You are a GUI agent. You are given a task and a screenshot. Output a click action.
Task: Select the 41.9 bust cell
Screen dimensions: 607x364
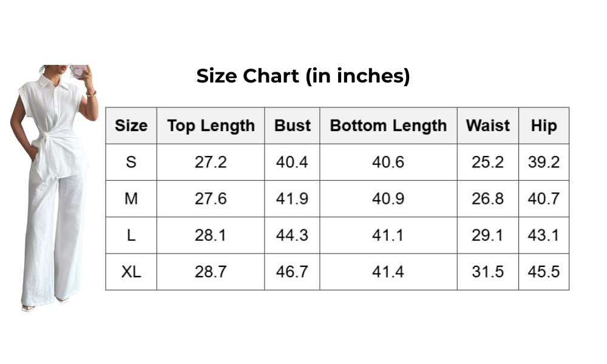pos(292,199)
